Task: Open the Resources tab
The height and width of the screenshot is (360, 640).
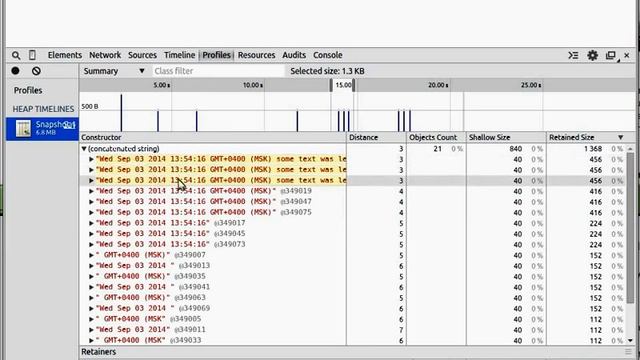Action: point(256,55)
